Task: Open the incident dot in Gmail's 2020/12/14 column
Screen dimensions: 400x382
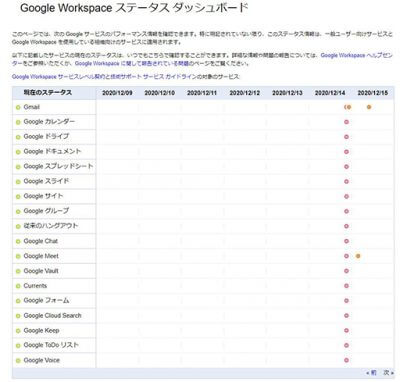Action: 348,107
